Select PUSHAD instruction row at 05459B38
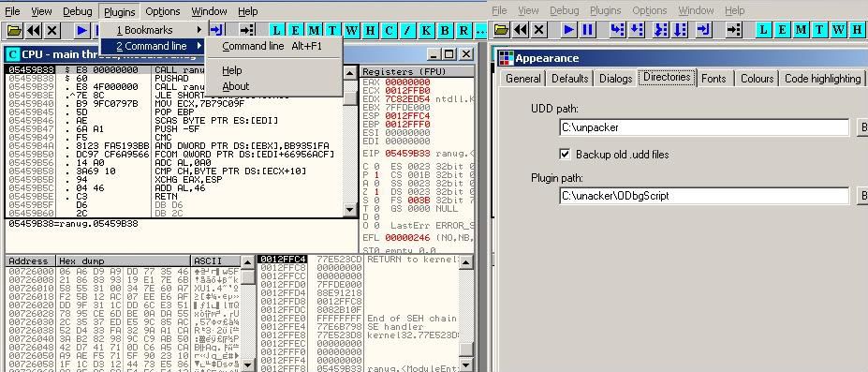The width and height of the screenshot is (868, 372). (174, 79)
